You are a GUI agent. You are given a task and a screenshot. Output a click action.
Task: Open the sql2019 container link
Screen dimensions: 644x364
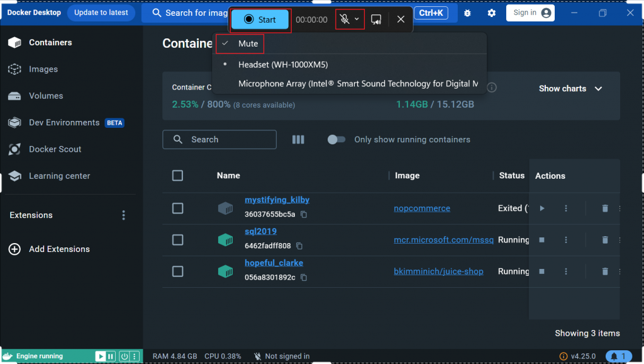pos(260,232)
